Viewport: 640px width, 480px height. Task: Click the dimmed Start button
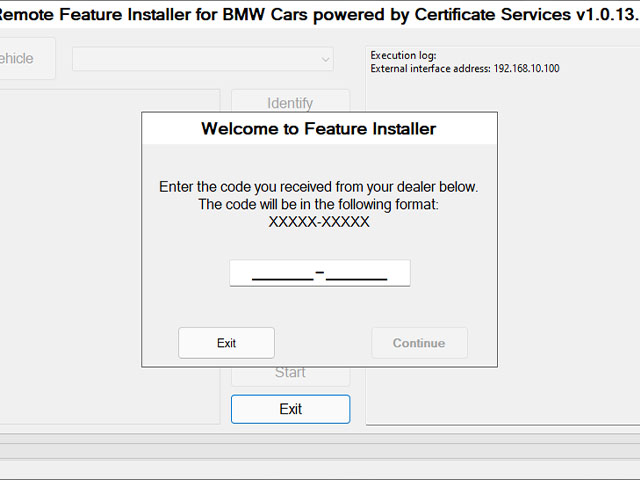tap(290, 376)
